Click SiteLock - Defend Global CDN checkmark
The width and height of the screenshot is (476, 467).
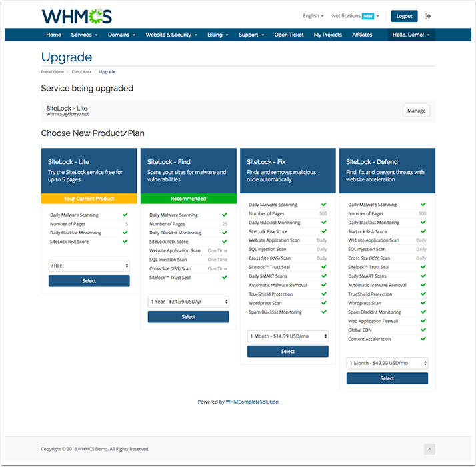tap(423, 330)
